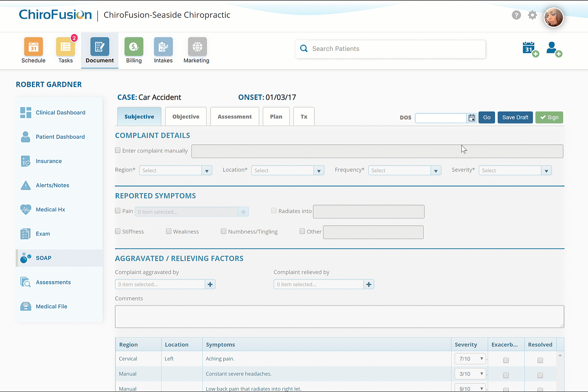Switch to the Plan tab
This screenshot has height=392, width=588.
point(276,117)
